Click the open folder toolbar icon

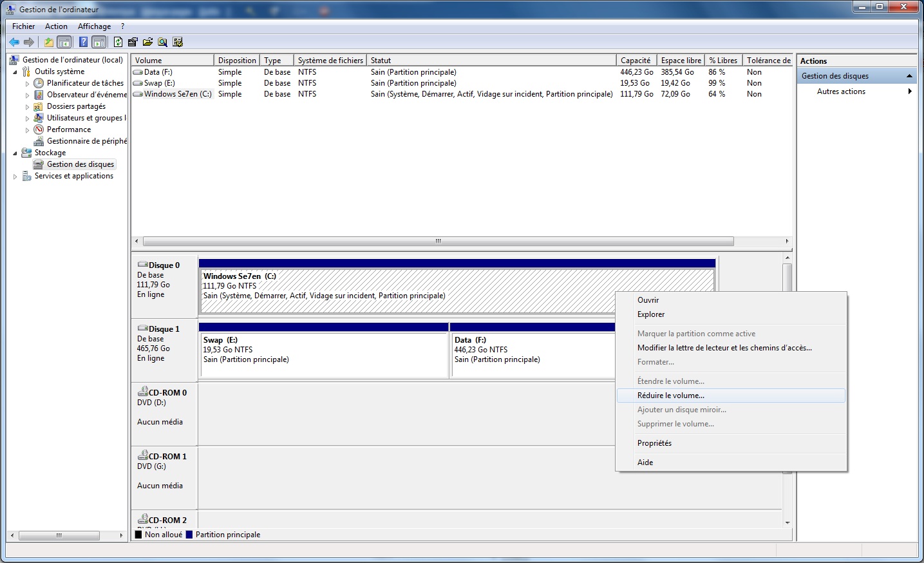(147, 43)
